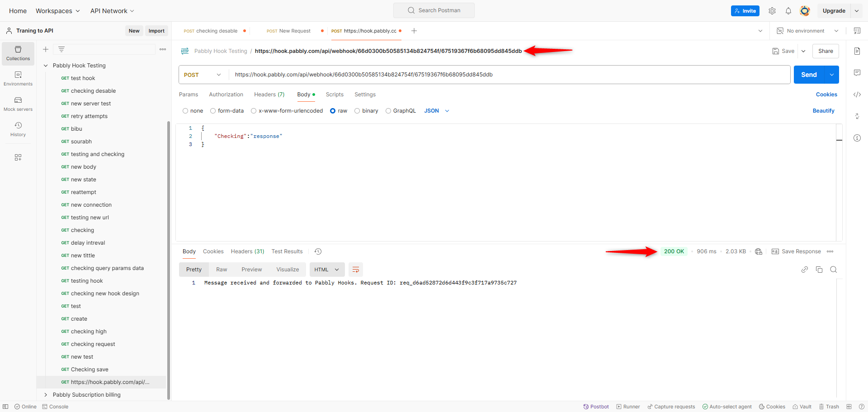
Task: Click the Send button
Action: coord(809,75)
